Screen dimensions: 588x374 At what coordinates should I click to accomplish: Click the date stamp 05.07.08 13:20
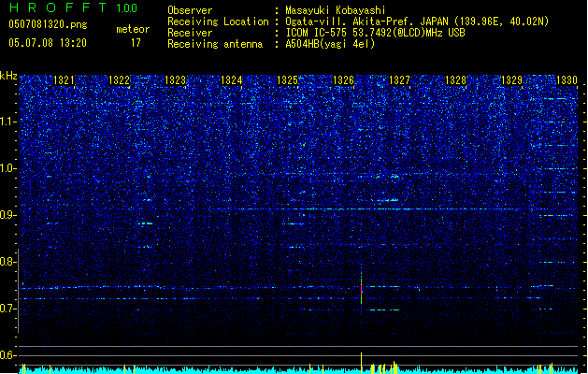(48, 43)
